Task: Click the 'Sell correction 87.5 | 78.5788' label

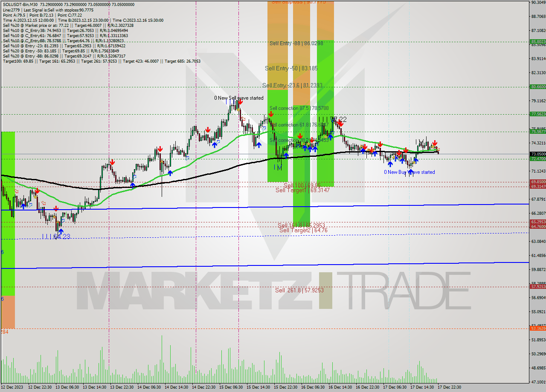Action: (x=299, y=108)
